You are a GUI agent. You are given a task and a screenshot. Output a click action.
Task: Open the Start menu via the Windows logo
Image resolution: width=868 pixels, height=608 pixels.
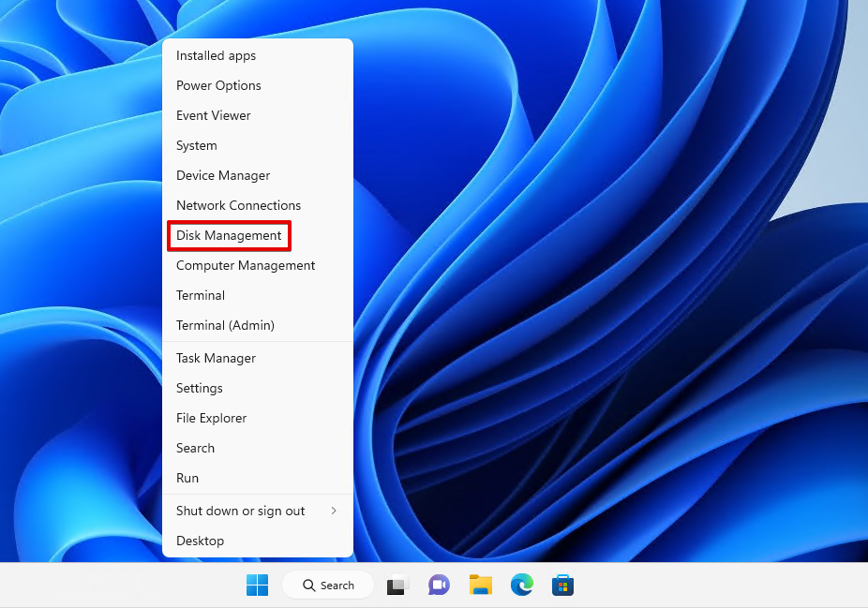point(257,585)
